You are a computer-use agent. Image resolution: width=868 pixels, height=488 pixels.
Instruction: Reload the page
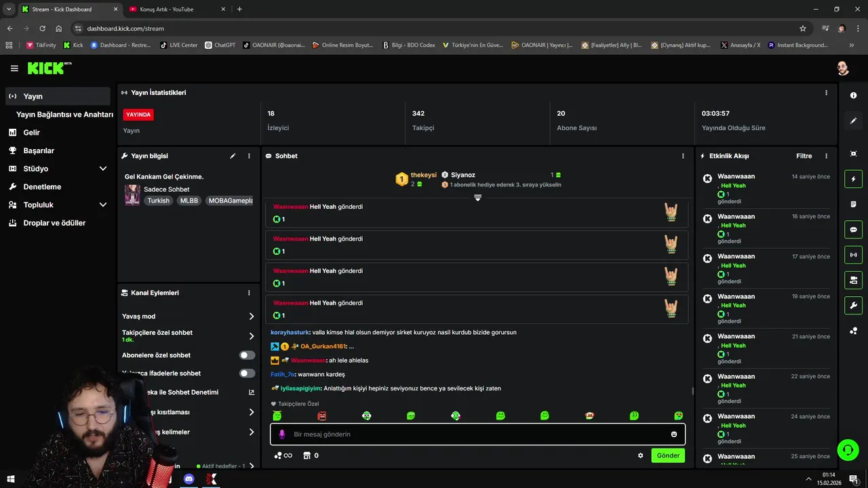pos(42,28)
